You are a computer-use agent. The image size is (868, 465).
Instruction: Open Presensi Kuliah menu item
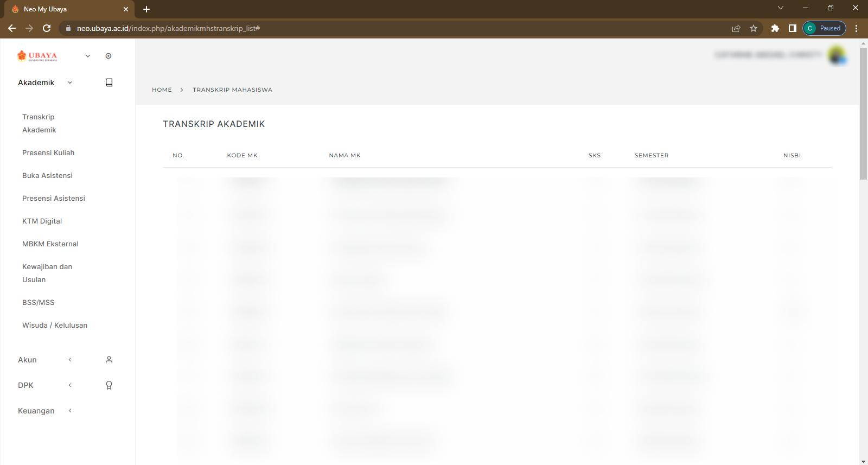pos(48,152)
